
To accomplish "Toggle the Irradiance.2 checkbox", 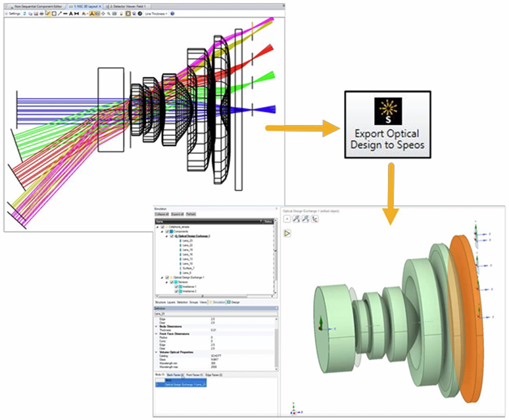I will tap(176, 291).
